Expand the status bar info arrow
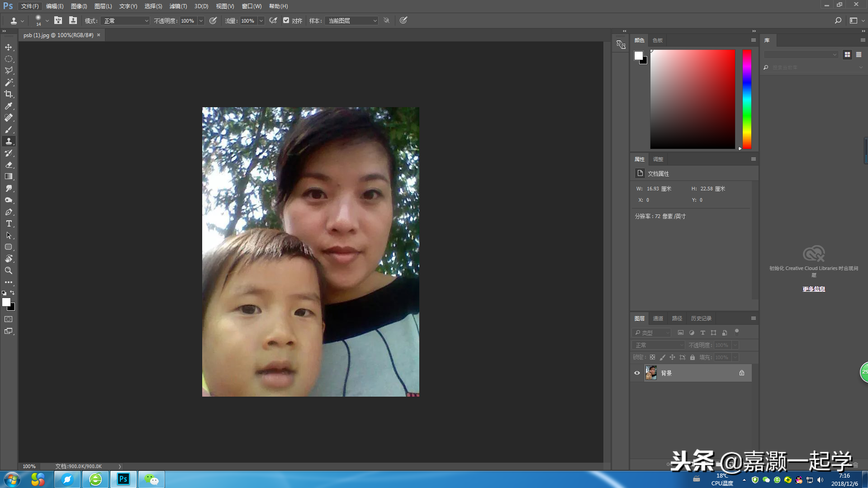The height and width of the screenshot is (488, 868). (x=120, y=466)
